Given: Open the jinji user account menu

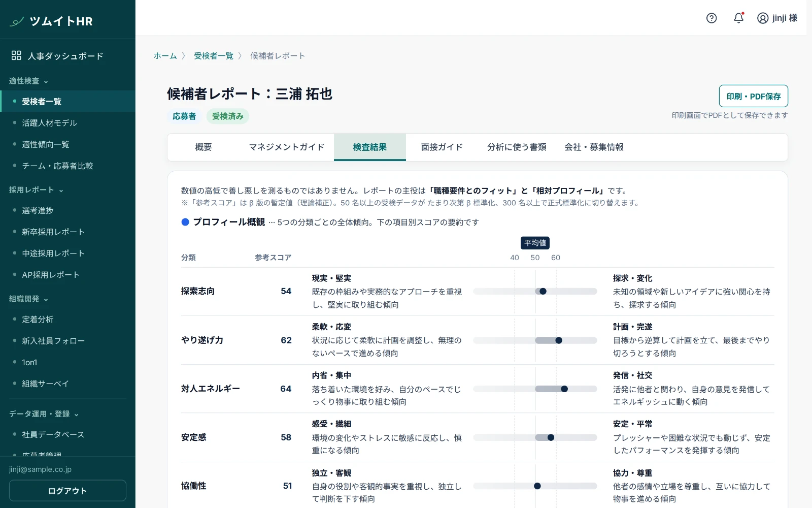Looking at the screenshot, I should (777, 18).
